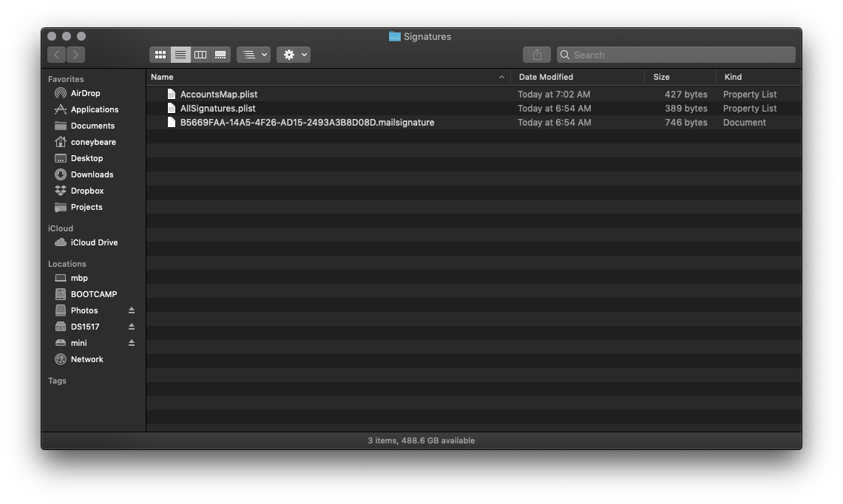Go forward to next folder
The image size is (843, 504).
pyautogui.click(x=75, y=55)
